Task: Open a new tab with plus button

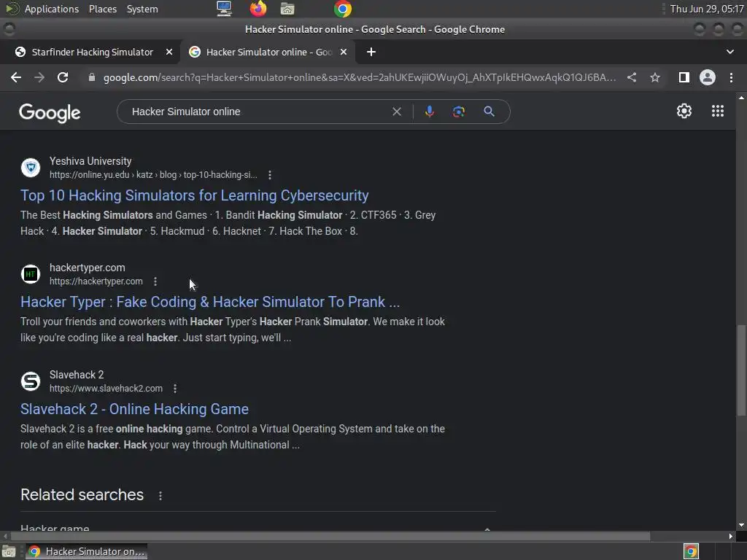Action: point(371,52)
